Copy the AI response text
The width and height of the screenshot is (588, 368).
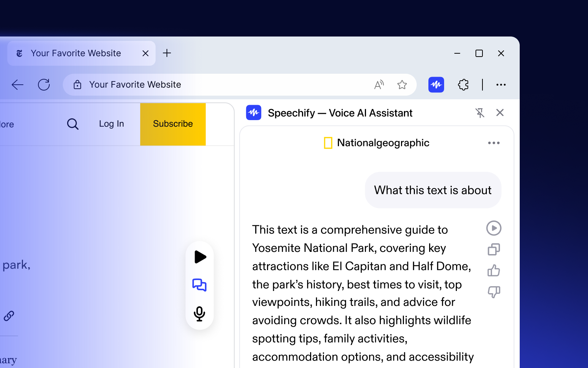[x=494, y=249]
